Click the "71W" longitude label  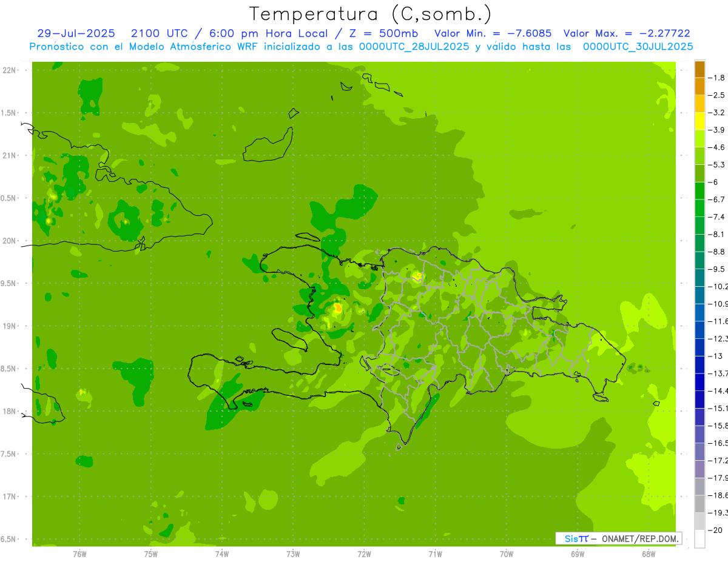(435, 554)
